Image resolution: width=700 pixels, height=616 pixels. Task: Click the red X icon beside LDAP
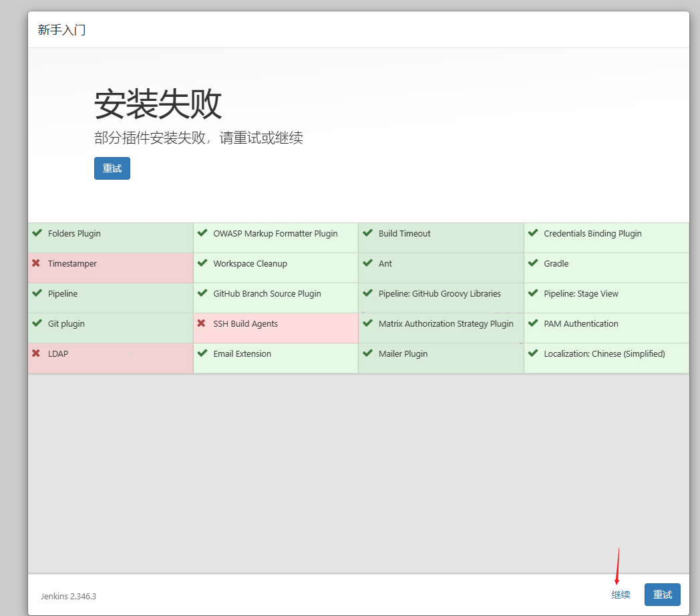tap(36, 354)
